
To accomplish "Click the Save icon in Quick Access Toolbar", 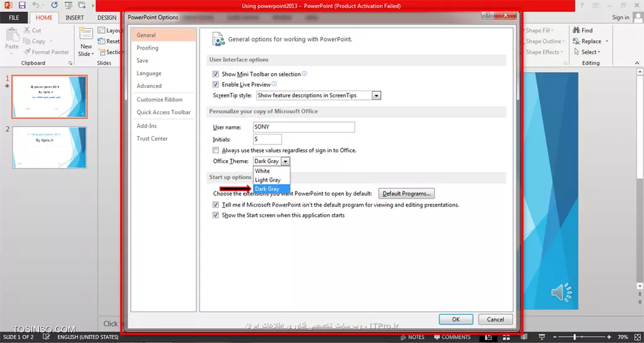I will click(22, 5).
